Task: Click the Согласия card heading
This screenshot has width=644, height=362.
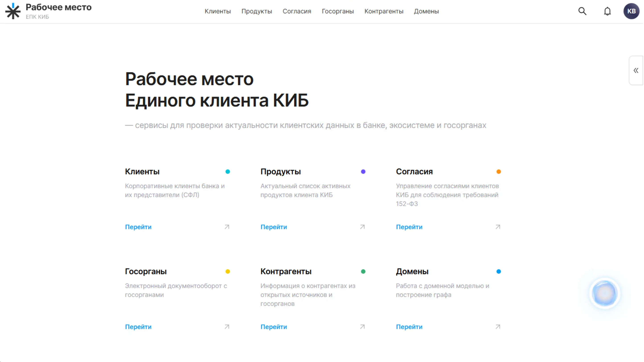Action: pos(414,171)
